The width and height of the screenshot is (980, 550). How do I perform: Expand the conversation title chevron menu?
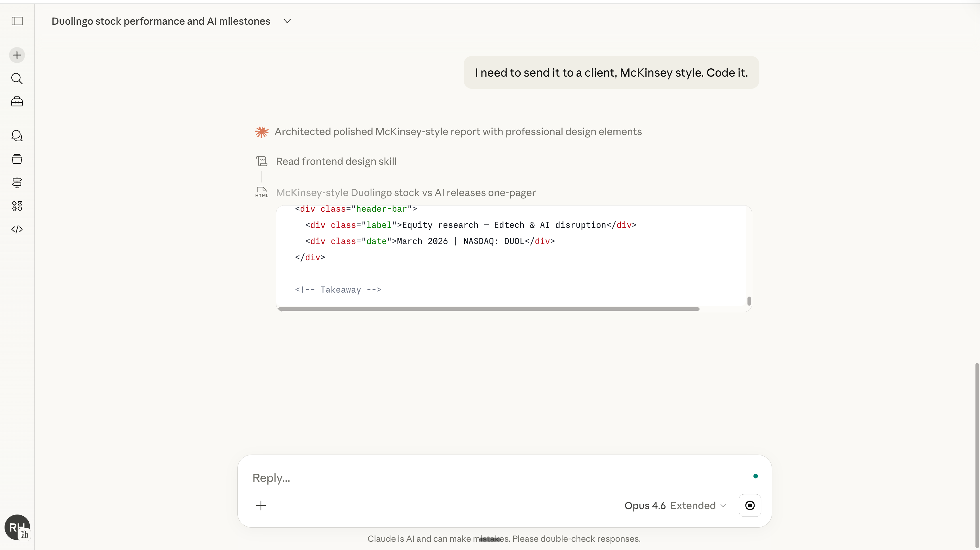pos(287,21)
